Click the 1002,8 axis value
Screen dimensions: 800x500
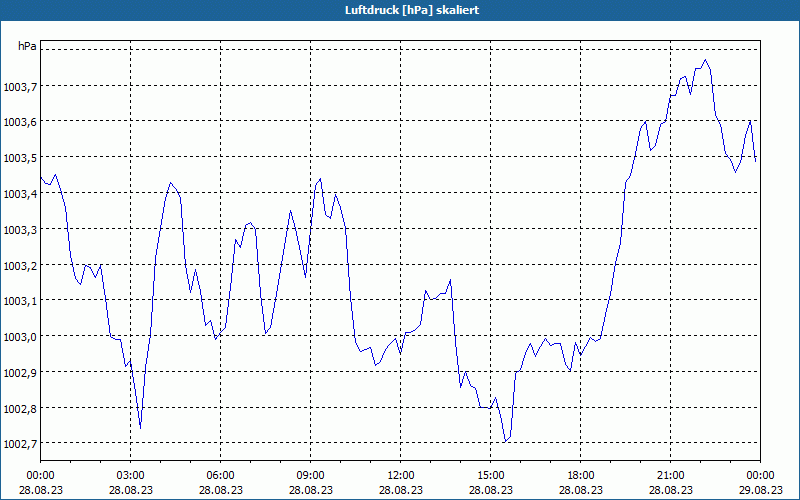coord(20,409)
